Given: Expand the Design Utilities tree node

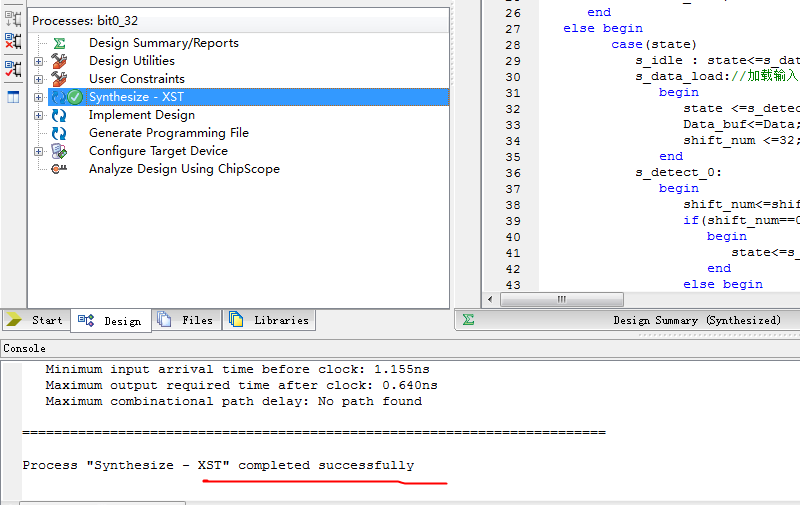Looking at the screenshot, I should tap(39, 61).
